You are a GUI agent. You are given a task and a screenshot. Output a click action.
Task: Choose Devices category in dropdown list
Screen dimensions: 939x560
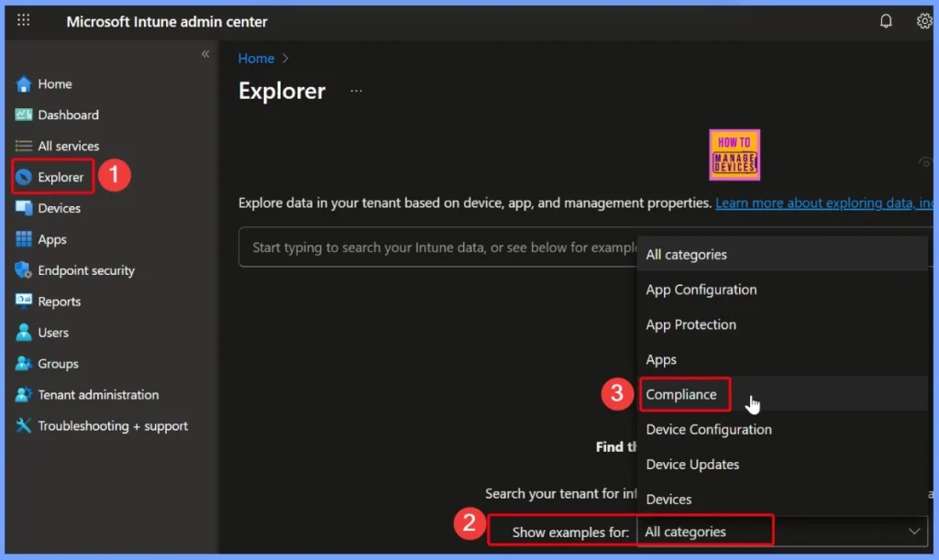pos(782,499)
